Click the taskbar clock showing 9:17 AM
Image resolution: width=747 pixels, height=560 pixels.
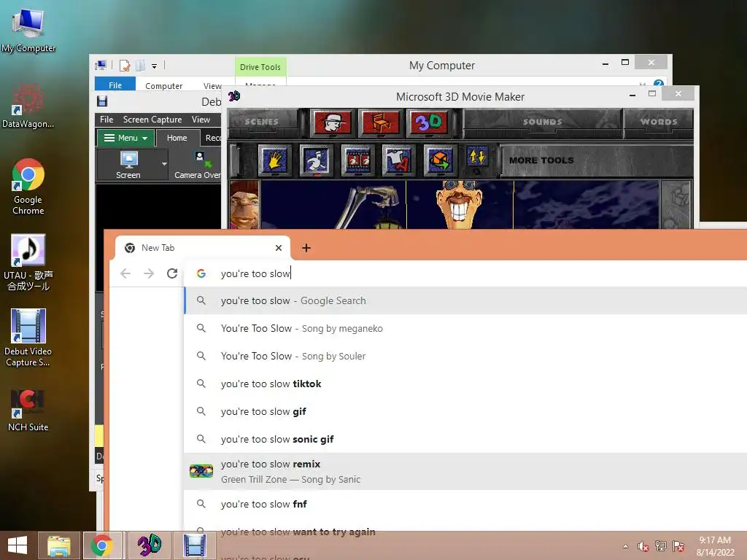715,546
